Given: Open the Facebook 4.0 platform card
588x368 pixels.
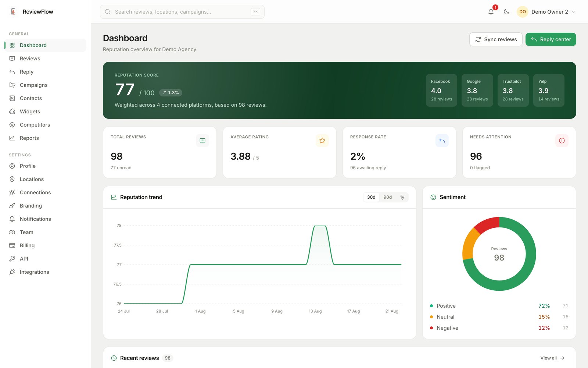Looking at the screenshot, I should pos(441,91).
